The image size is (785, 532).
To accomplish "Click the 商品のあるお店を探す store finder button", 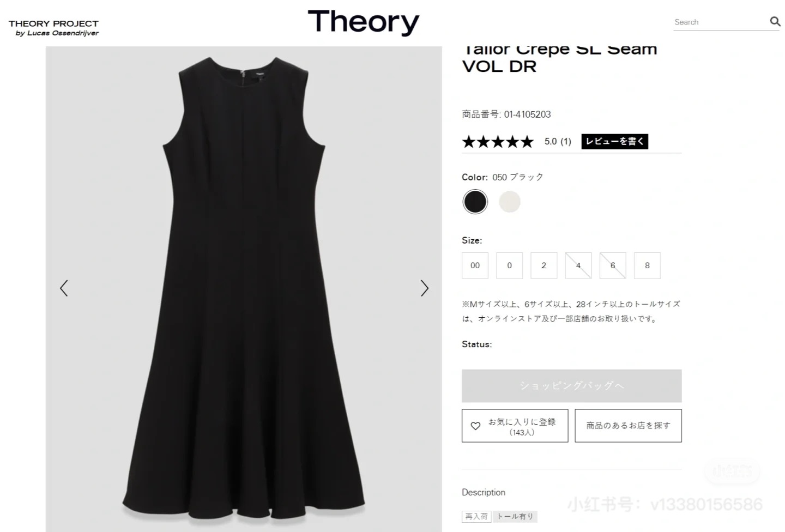I will click(628, 426).
